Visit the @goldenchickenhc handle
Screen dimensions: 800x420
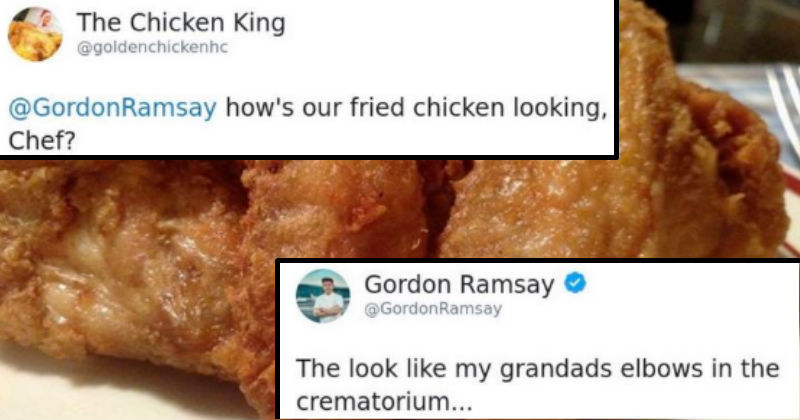(x=153, y=47)
